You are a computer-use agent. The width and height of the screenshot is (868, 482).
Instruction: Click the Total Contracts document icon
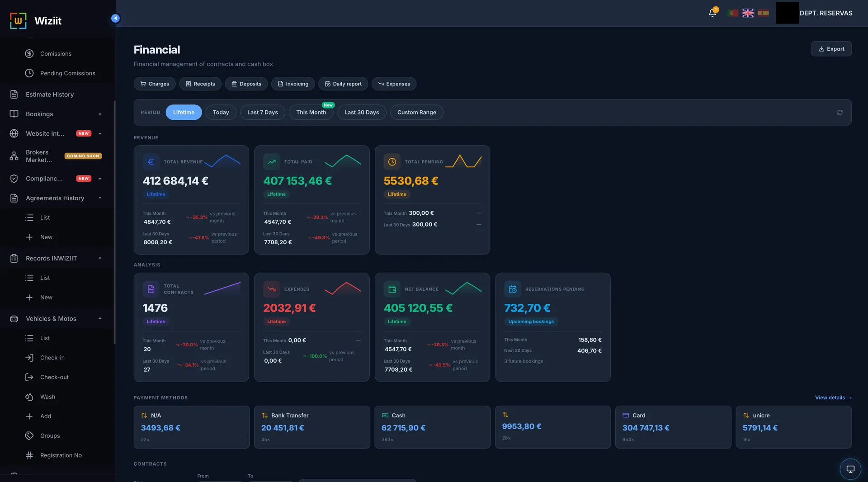pyautogui.click(x=151, y=289)
